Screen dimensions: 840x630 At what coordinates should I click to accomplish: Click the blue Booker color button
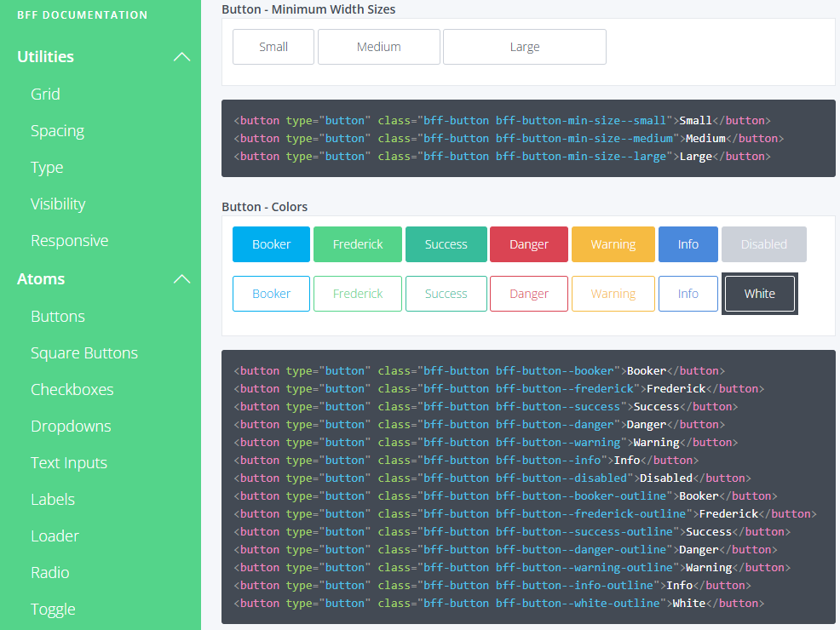click(271, 243)
